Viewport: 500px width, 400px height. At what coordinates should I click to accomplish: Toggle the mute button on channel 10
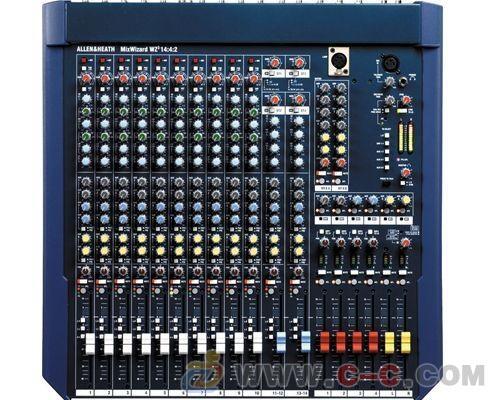click(250, 282)
